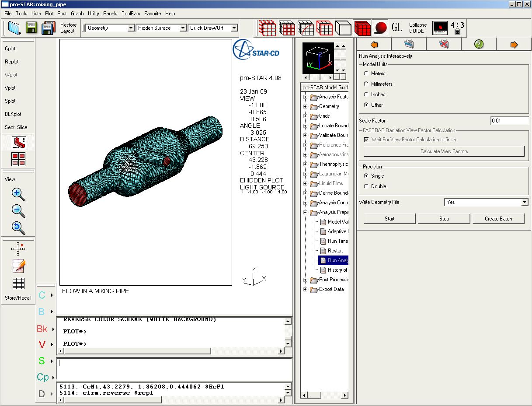This screenshot has width=532, height=406.
Task: Open the Write Geometry File dropdown
Action: (x=525, y=202)
